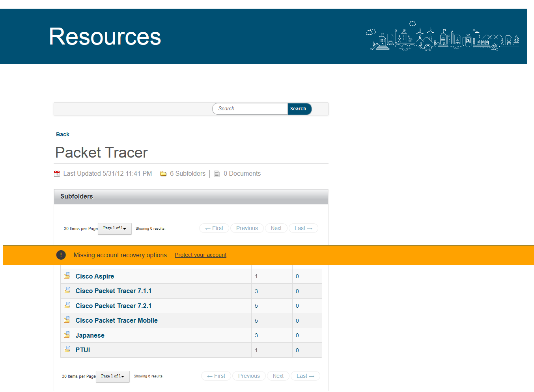This screenshot has height=392, width=534.
Task: Click the 0 Documents label
Action: (x=242, y=174)
